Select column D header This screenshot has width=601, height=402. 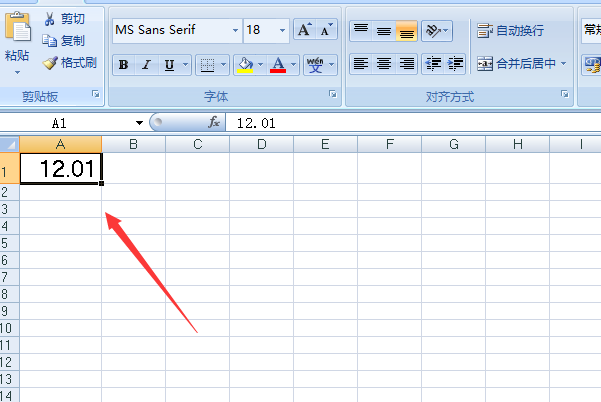(261, 144)
